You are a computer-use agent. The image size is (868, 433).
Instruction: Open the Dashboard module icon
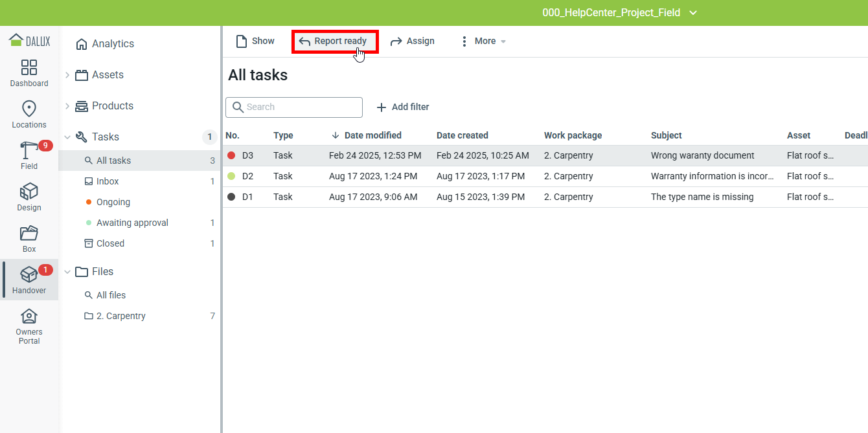click(x=29, y=68)
